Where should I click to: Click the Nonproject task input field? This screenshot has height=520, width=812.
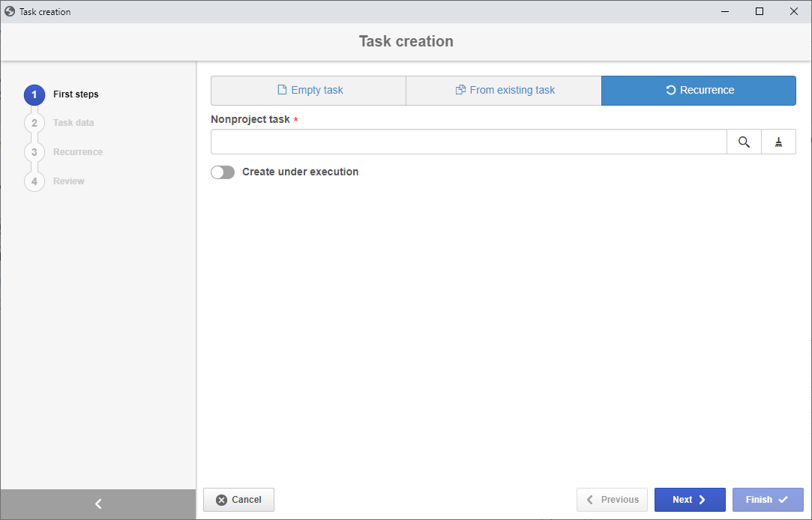(469, 142)
